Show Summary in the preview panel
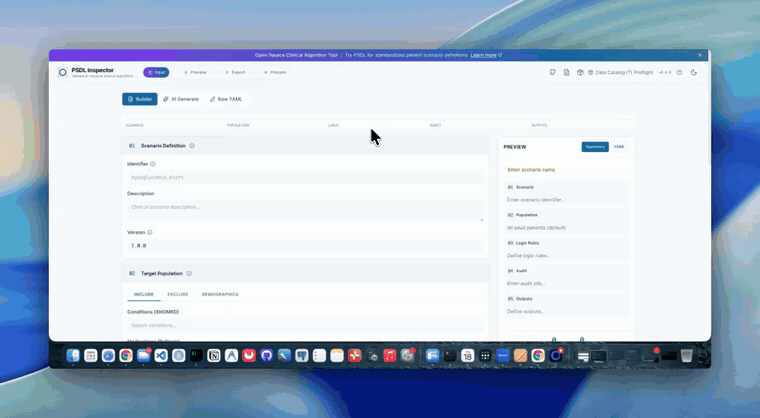 (595, 147)
